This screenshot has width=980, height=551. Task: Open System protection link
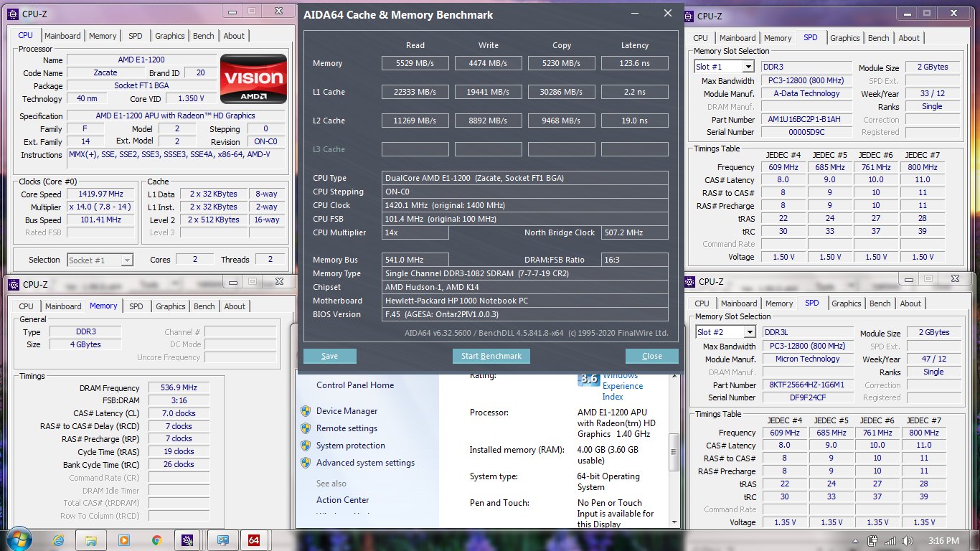[x=351, y=446]
